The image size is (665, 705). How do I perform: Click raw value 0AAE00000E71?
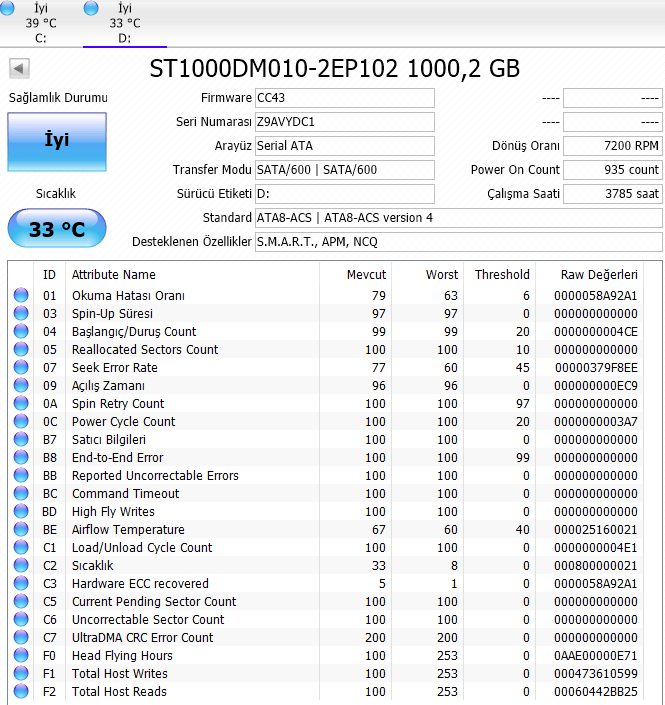click(596, 656)
